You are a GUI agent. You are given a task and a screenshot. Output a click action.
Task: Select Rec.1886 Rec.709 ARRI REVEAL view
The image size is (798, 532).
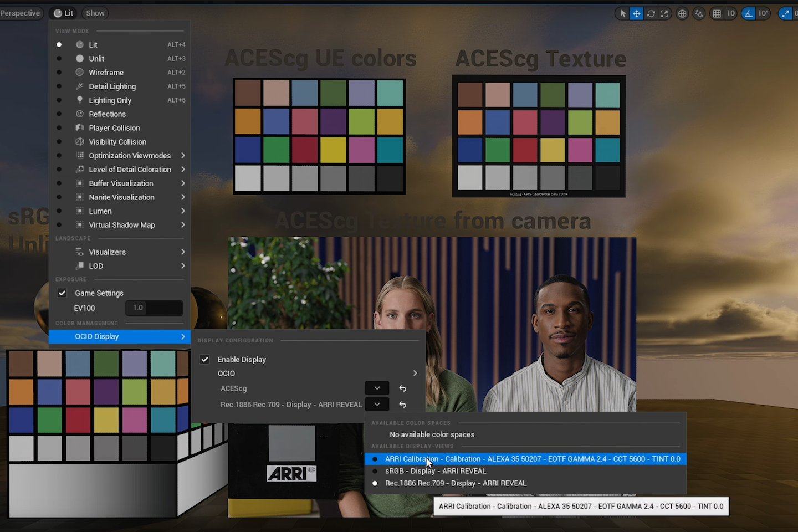(x=525, y=483)
